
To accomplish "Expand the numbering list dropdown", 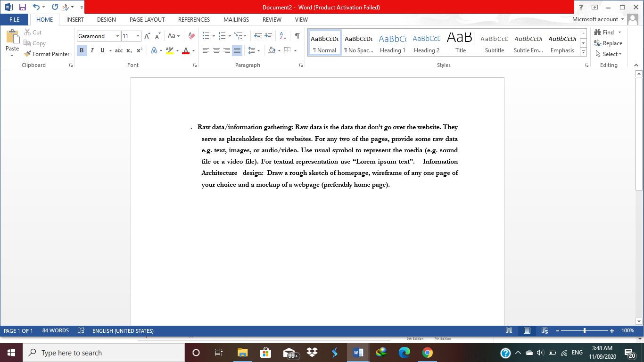I will (x=230, y=36).
